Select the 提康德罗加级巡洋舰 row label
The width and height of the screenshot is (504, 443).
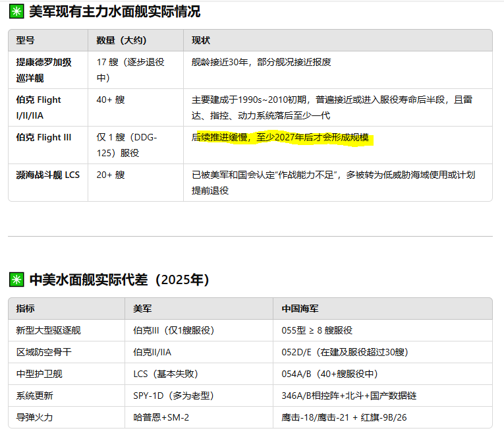coord(44,69)
